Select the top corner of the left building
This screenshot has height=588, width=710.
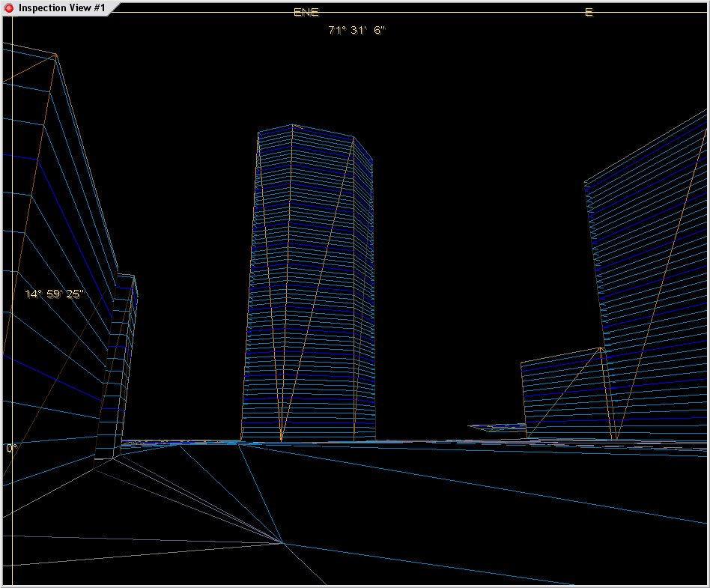pyautogui.click(x=56, y=54)
